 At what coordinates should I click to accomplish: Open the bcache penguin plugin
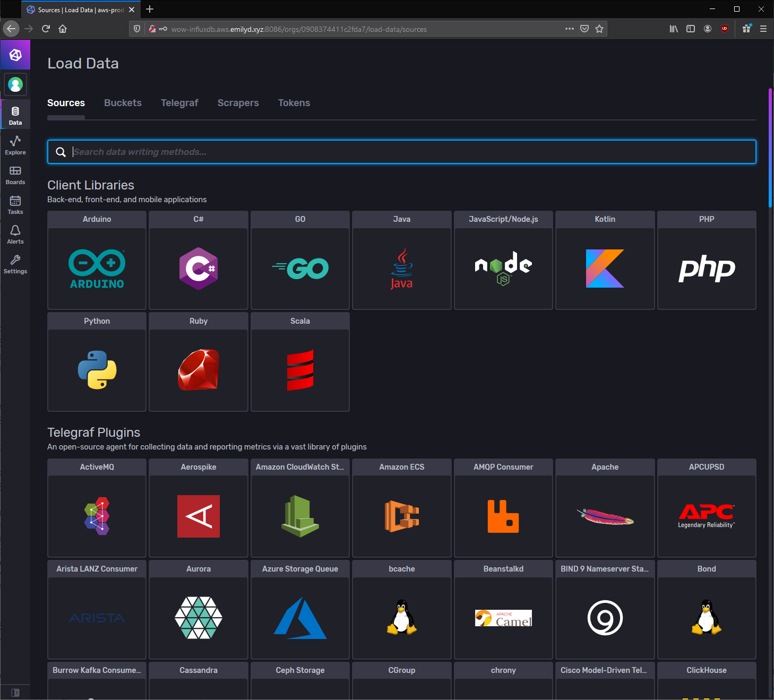402,610
